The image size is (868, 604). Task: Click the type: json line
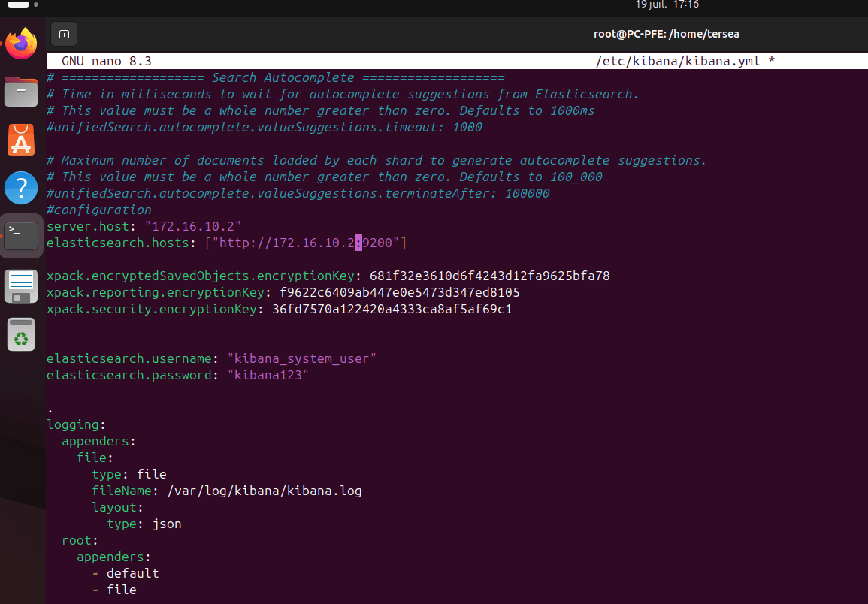(144, 524)
